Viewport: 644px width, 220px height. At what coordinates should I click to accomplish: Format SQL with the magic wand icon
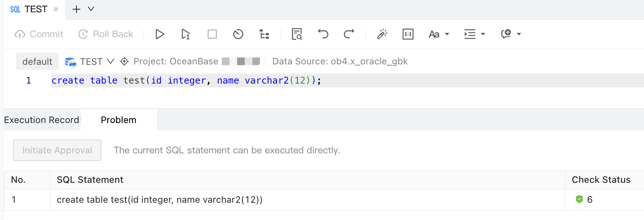click(x=382, y=34)
